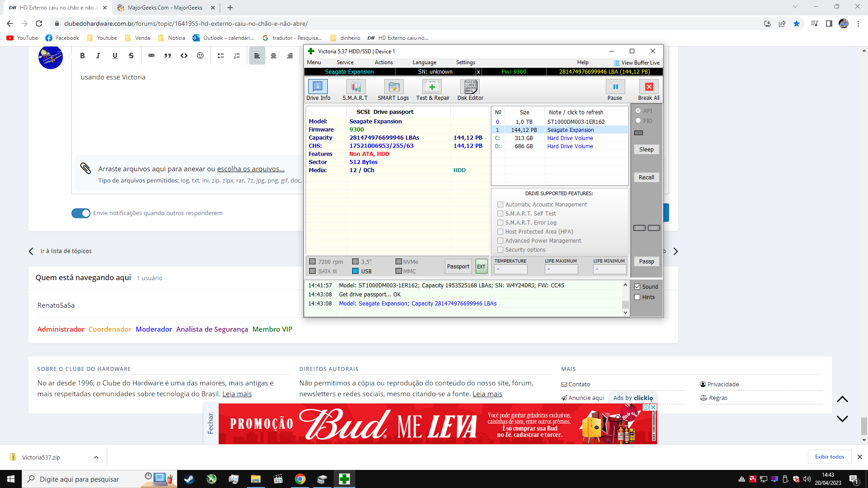868x488 pixels.
Task: Open Test & Repair tool
Action: point(432,90)
